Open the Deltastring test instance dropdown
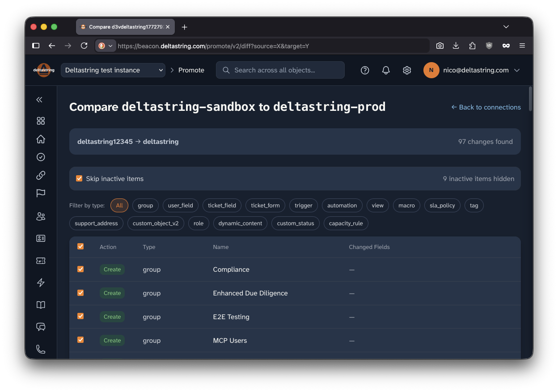This screenshot has width=558, height=392. click(113, 70)
